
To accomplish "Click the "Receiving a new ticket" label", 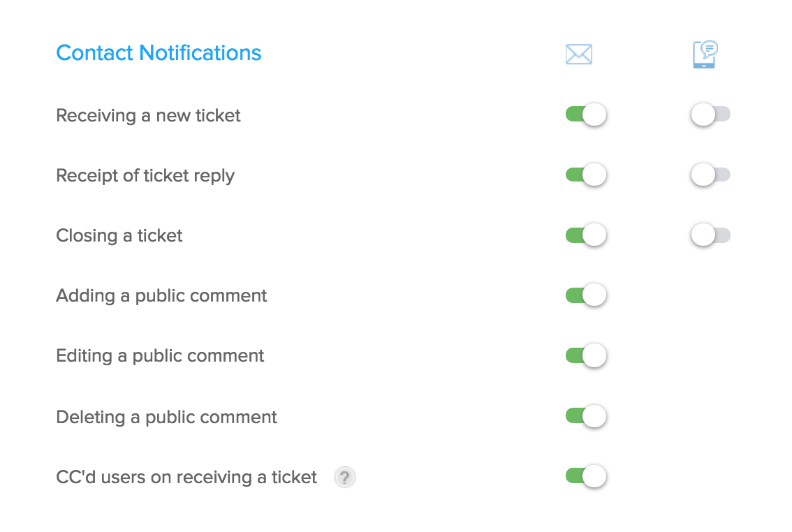I will (148, 115).
